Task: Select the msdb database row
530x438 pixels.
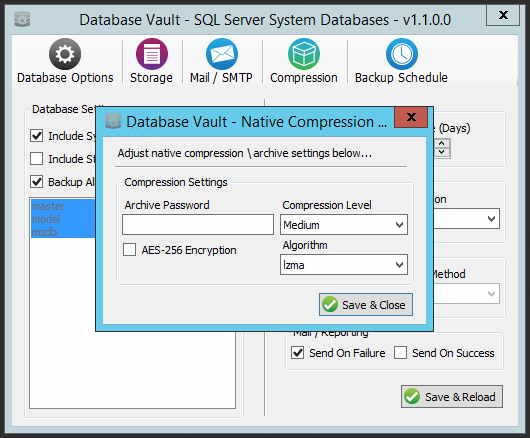Action: [x=63, y=232]
